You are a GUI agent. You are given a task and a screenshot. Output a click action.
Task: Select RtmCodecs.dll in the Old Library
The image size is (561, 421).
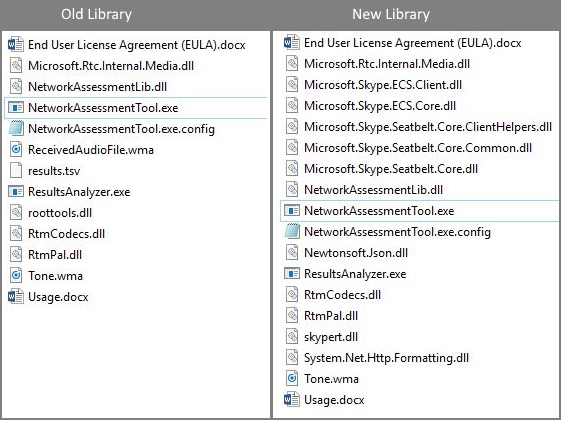[x=67, y=234]
